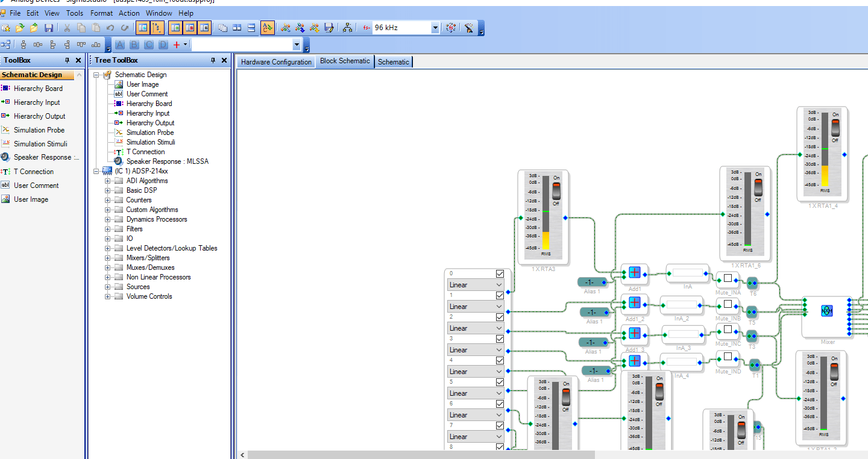The width and height of the screenshot is (868, 459).
Task: Collapse the (IC 1) ADSP-214xx tree node
Action: pos(96,171)
